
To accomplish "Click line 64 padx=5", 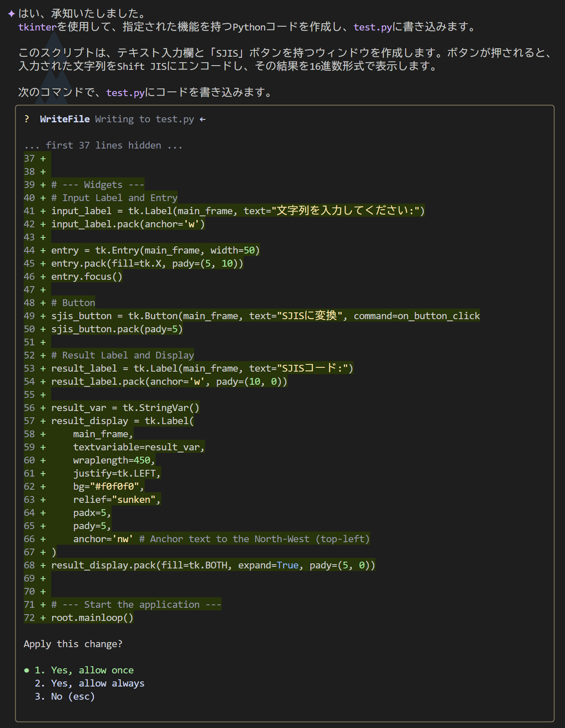I will point(92,513).
